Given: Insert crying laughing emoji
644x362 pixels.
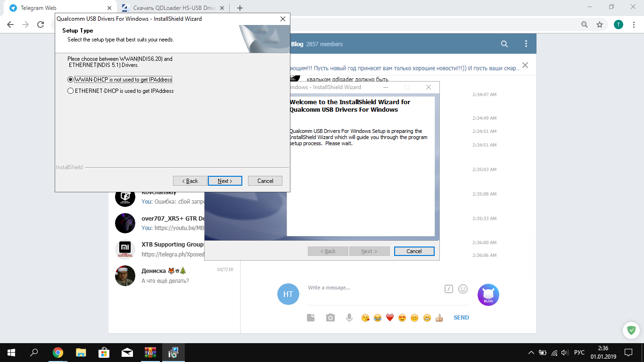Looking at the screenshot, I should pyautogui.click(x=378, y=318).
